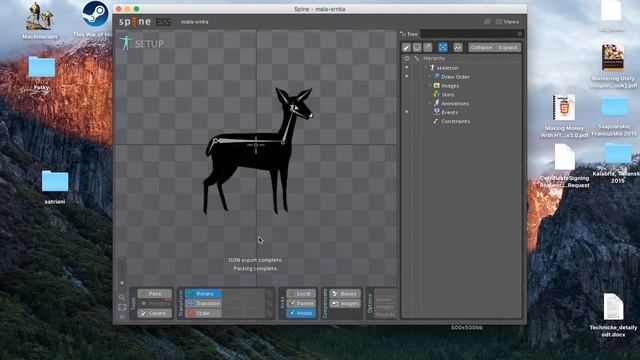Click the Hierarchy column header
640x360 pixels.
(434, 58)
